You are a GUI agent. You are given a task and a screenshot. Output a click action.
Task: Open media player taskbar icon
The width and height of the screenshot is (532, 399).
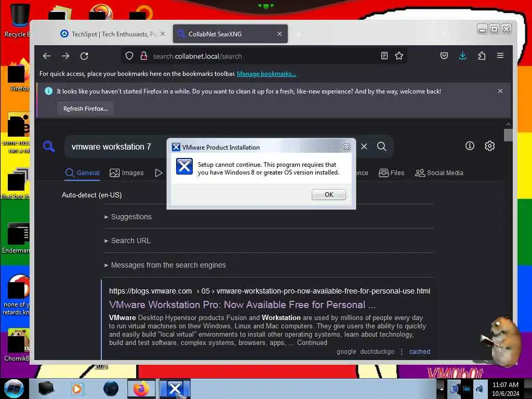coord(77,389)
